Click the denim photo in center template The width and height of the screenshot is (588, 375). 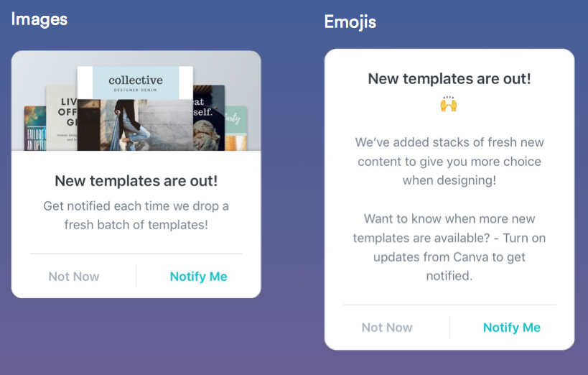[x=136, y=125]
